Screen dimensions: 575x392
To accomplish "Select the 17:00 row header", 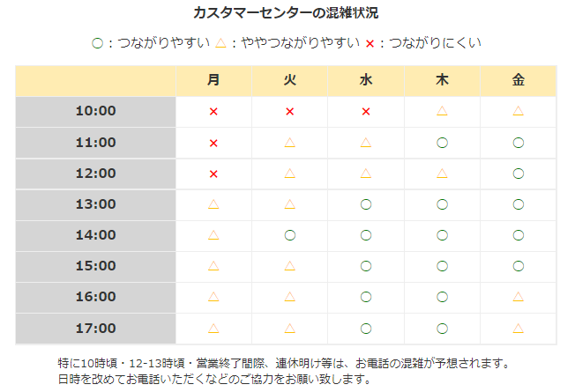I will point(96,329).
